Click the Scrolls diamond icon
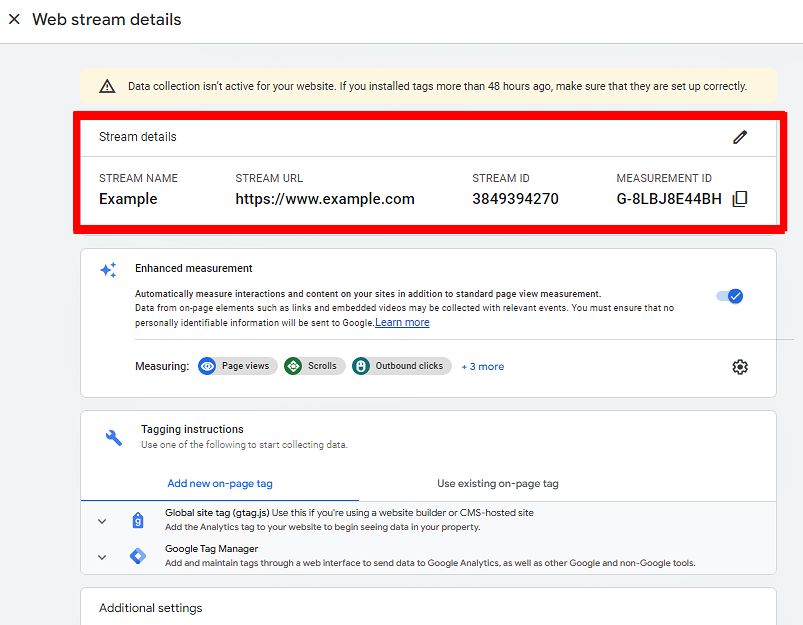Image resolution: width=803 pixels, height=625 pixels. [293, 366]
